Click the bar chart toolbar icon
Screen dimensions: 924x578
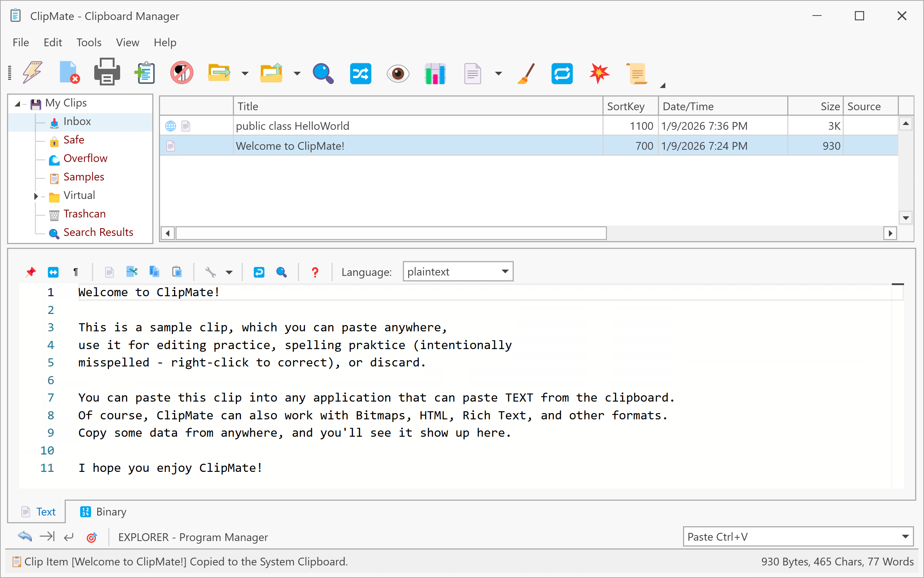coord(435,73)
